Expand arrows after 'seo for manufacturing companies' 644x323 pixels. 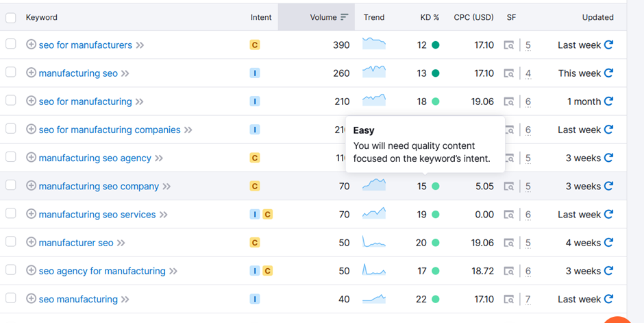(188, 130)
